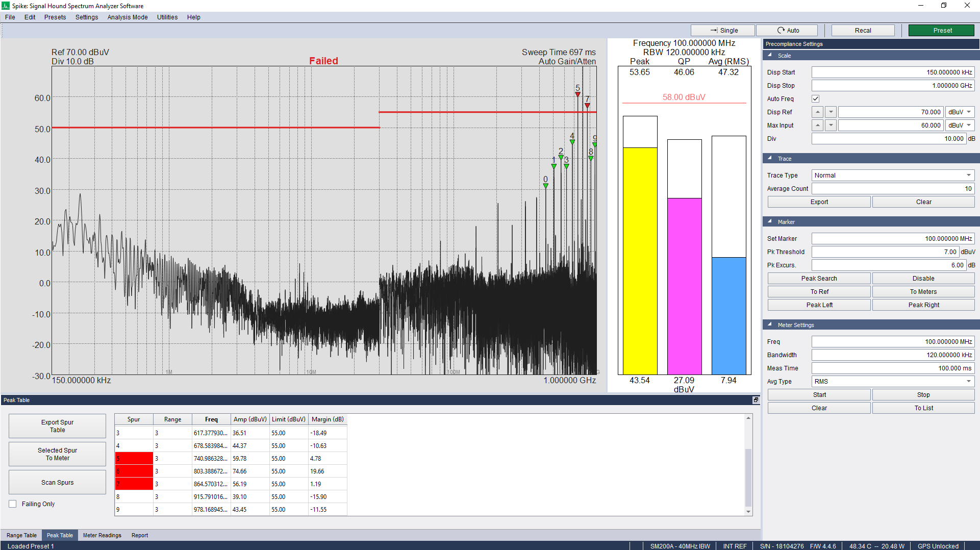Click the To List button
Image resolution: width=980 pixels, height=550 pixels.
(x=924, y=408)
